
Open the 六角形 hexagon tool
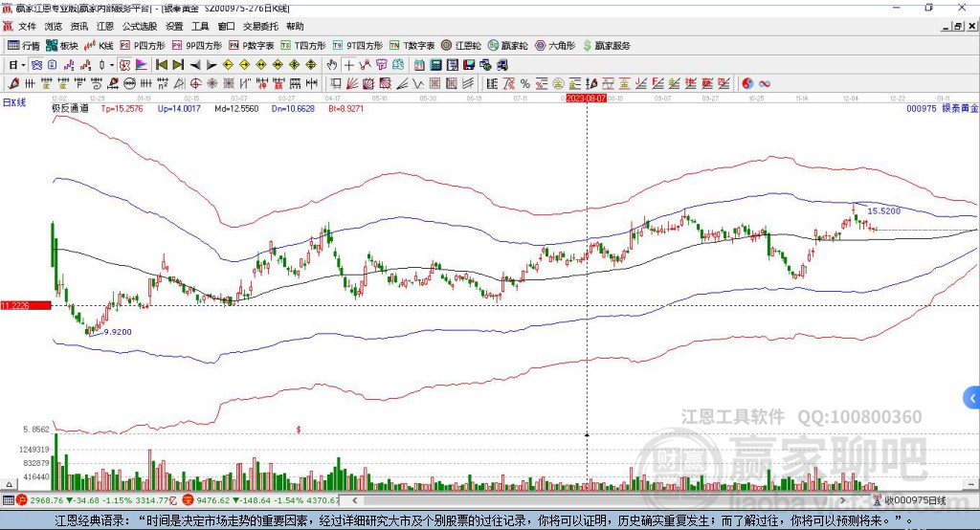[x=555, y=46]
